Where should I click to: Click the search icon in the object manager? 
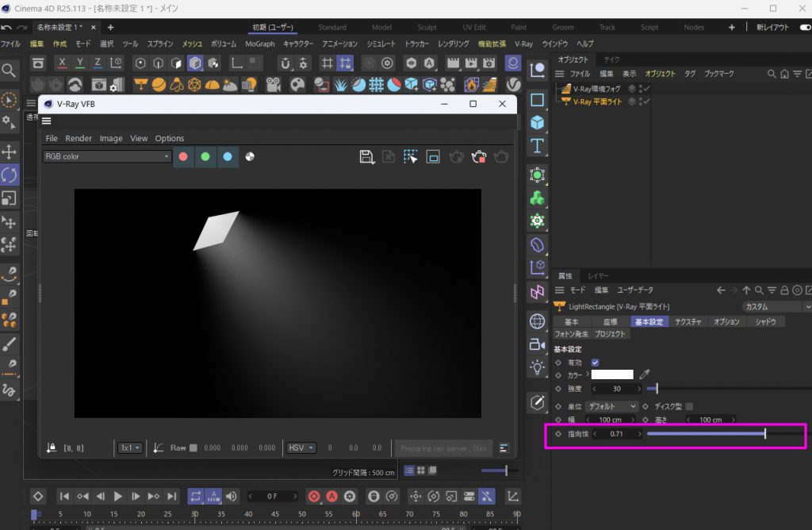pos(772,73)
